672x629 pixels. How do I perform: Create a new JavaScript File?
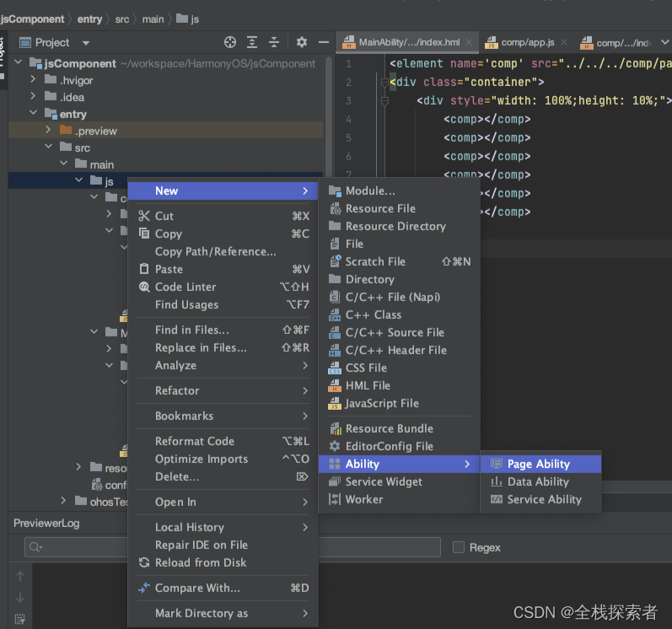(399, 404)
